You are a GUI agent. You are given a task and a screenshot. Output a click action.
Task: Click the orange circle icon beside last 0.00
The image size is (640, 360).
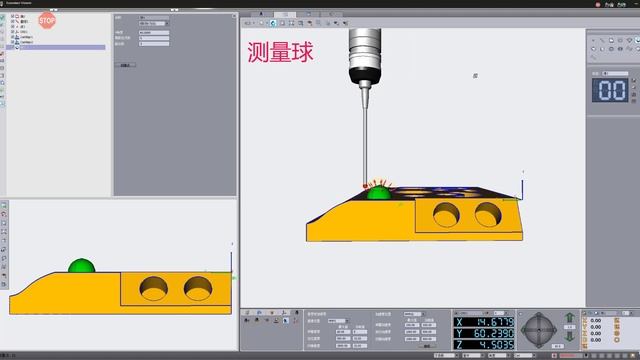616,340
